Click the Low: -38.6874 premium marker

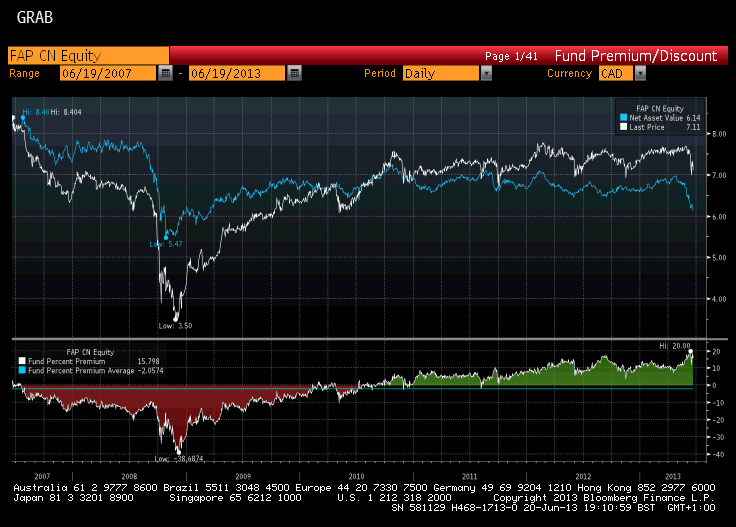[x=179, y=458]
